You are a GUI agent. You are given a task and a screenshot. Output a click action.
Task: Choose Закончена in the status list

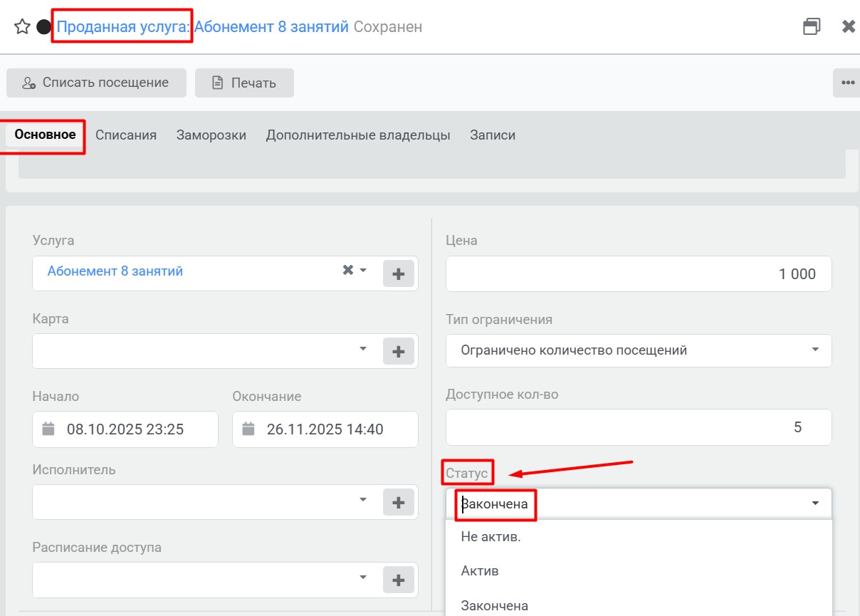[x=639, y=606]
